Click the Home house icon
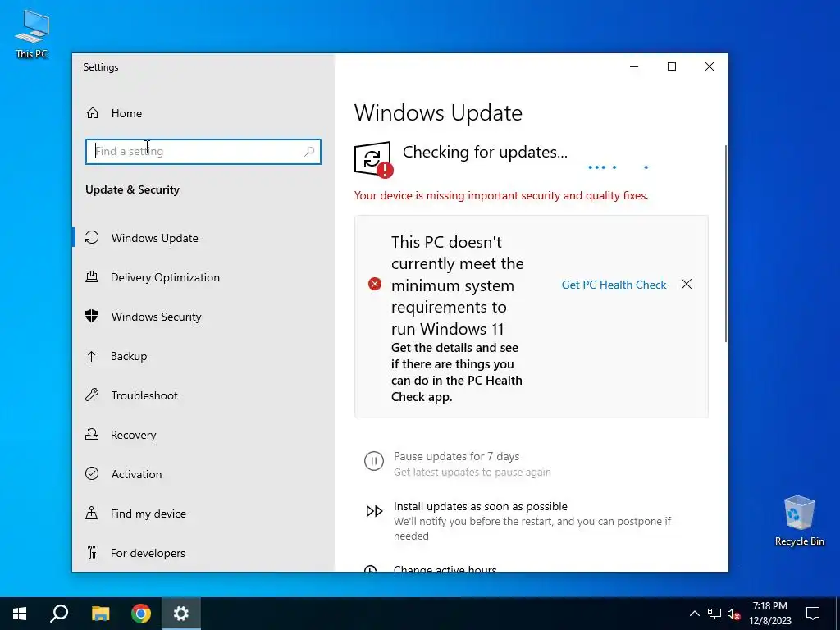The width and height of the screenshot is (840, 630). coord(93,113)
